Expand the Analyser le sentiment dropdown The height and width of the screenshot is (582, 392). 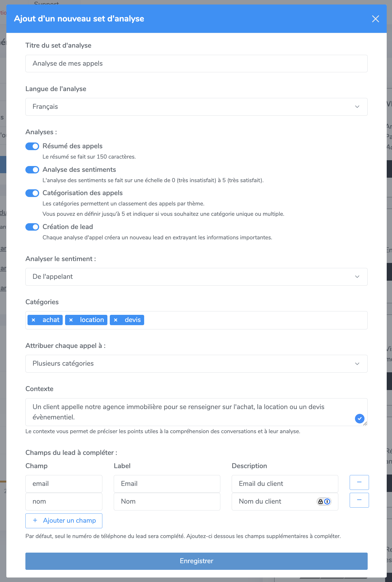tap(196, 277)
